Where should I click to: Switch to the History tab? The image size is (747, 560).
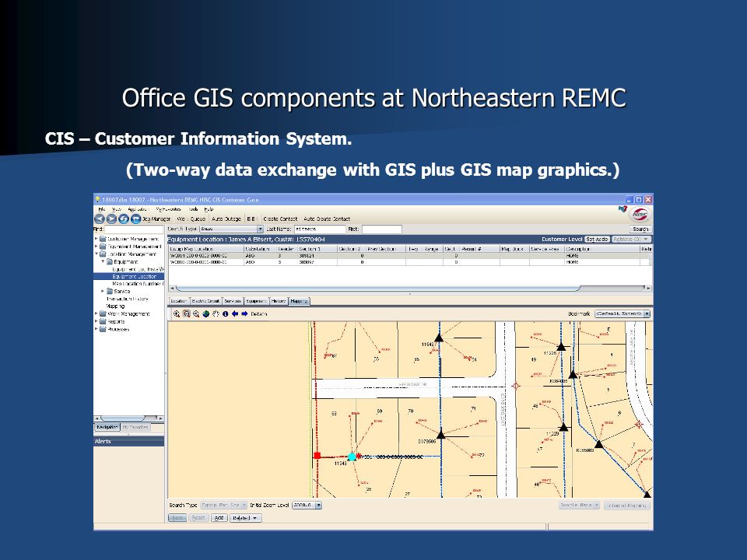279,301
